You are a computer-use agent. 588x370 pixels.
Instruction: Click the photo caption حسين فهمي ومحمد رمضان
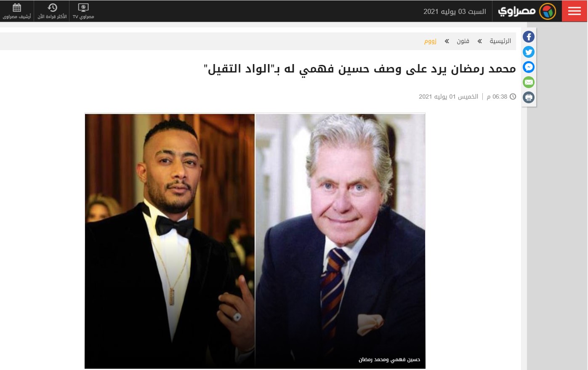point(389,359)
